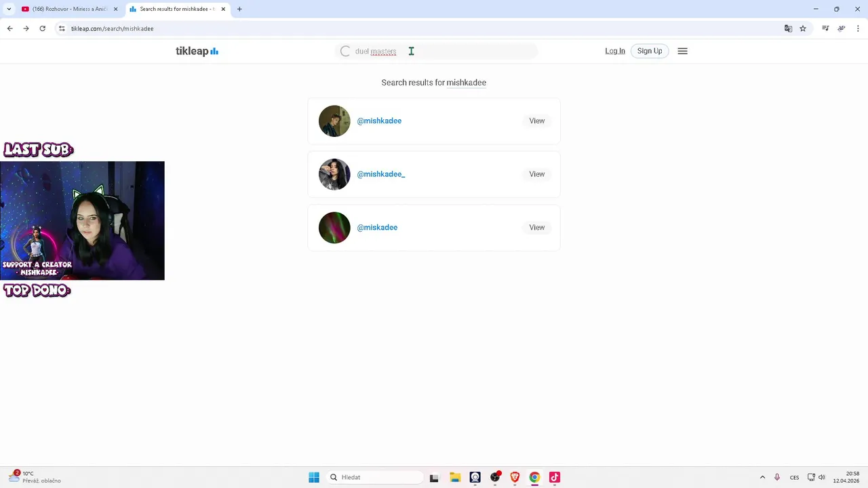This screenshot has height=488, width=868.
Task: Open the webcam app taskbar icon
Action: pos(475,477)
